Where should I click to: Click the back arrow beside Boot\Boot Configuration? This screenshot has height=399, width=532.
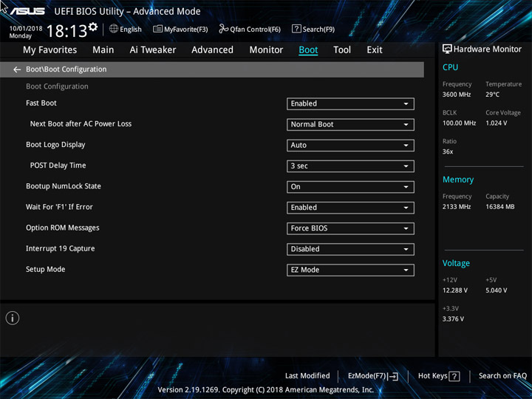click(x=17, y=69)
